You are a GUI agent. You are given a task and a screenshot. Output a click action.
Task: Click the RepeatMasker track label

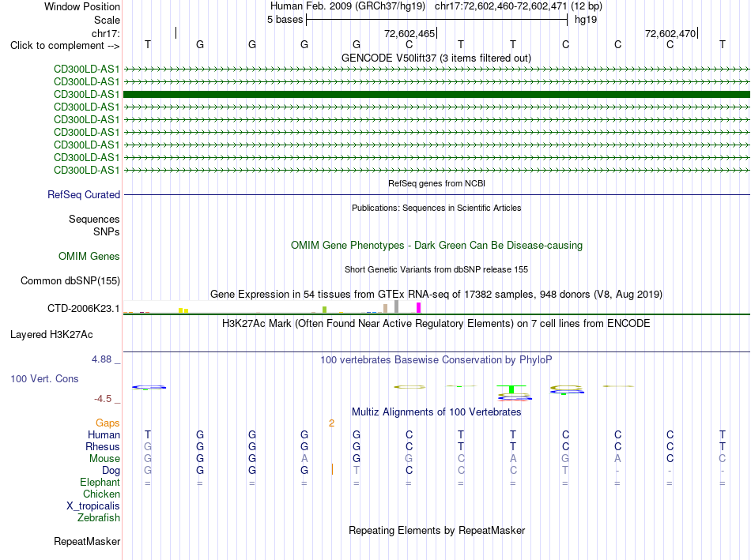click(x=87, y=541)
